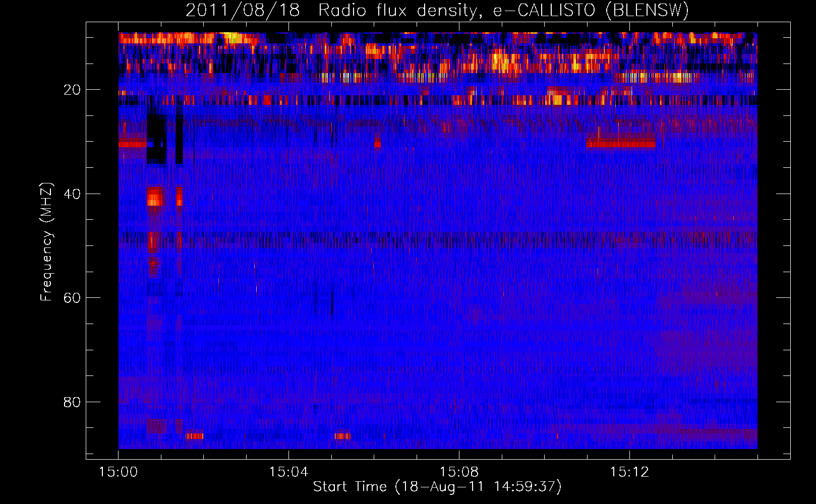
Task: Click the 60 MHz frequency tick label
Action: [72, 298]
